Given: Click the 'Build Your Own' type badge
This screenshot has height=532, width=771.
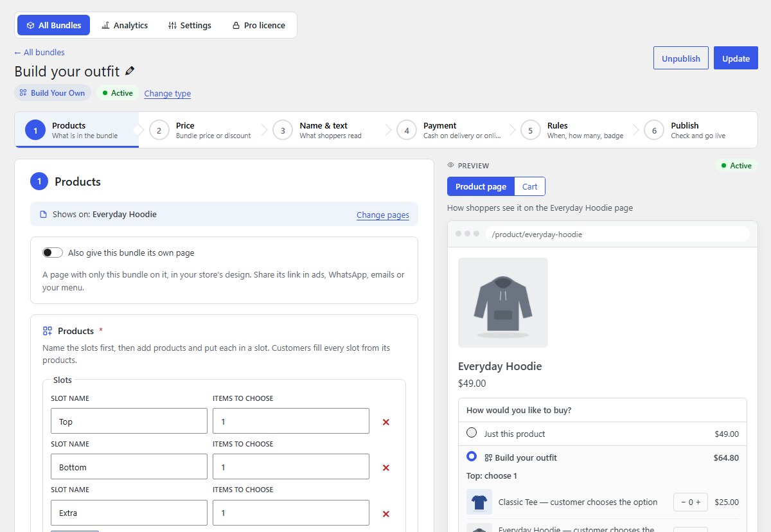Looking at the screenshot, I should click(53, 93).
